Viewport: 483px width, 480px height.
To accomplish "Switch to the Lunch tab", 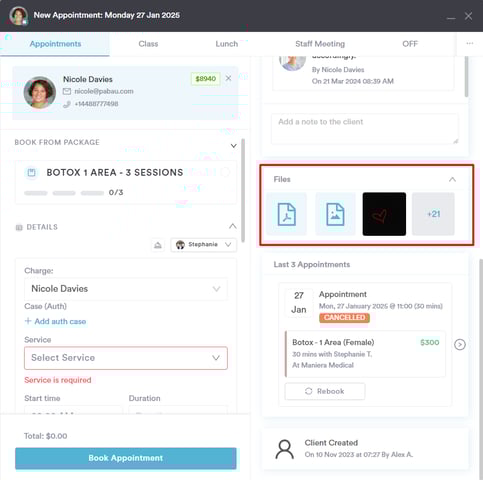I will click(x=227, y=44).
